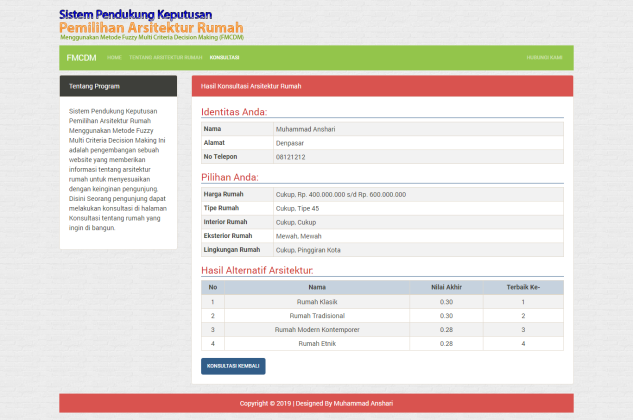The height and width of the screenshot is (420, 633).
Task: Click the FMCDM brand in navbar
Action: pos(80,58)
